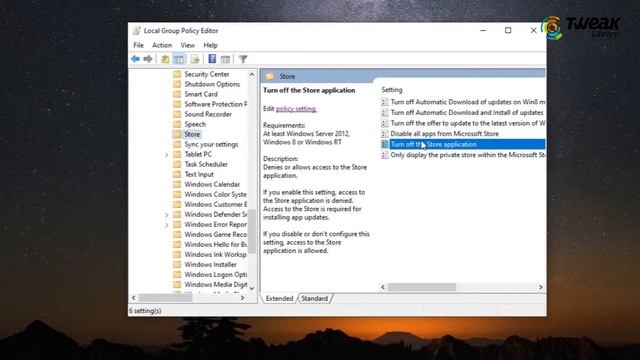Viewport: 640px width, 360px height.
Task: Click the Text Input folder icon
Action: coord(177,174)
